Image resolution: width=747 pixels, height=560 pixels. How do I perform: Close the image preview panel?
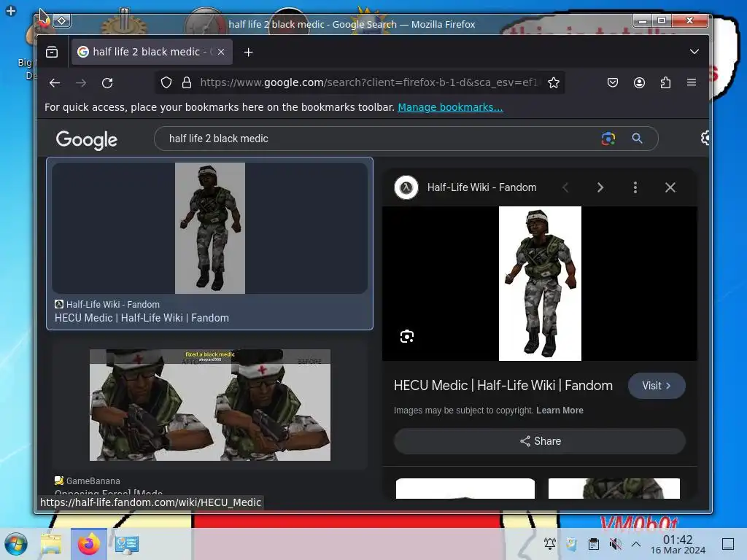pyautogui.click(x=670, y=187)
